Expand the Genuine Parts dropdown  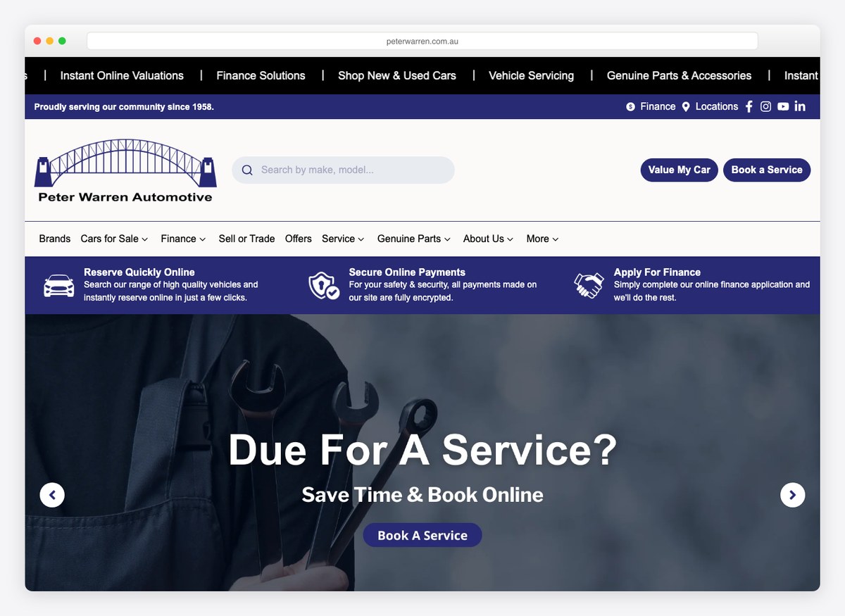coord(414,239)
